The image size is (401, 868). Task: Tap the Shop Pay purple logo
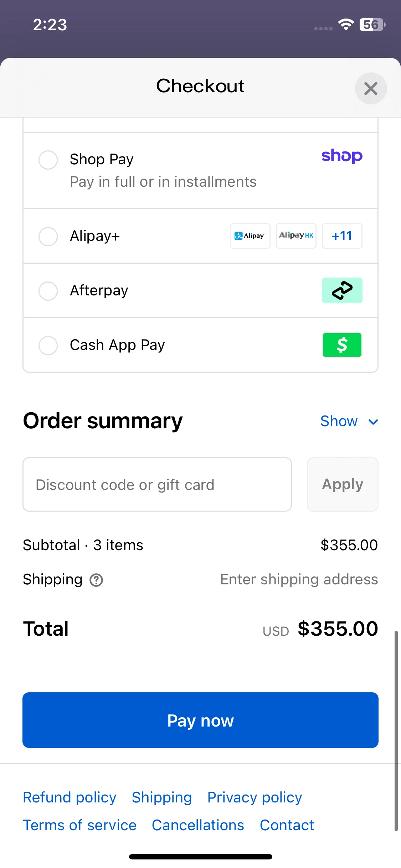point(342,156)
